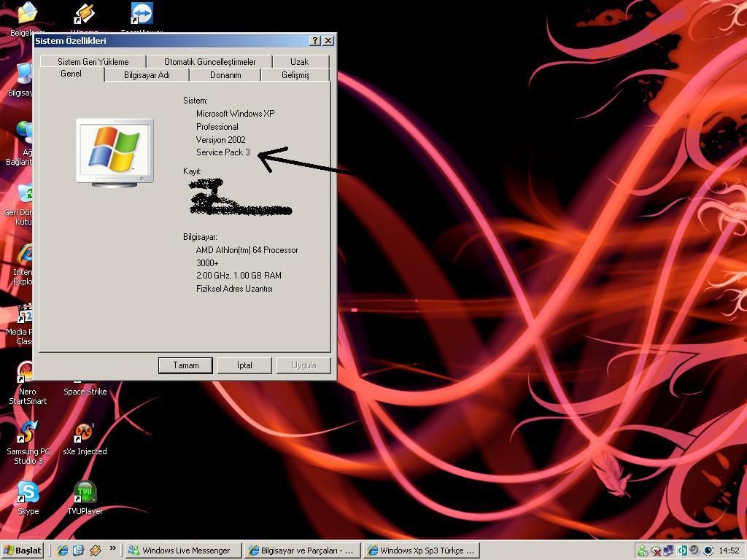Click the "Microsoft Windows XP" text
The height and width of the screenshot is (560, 747).
pos(236,113)
